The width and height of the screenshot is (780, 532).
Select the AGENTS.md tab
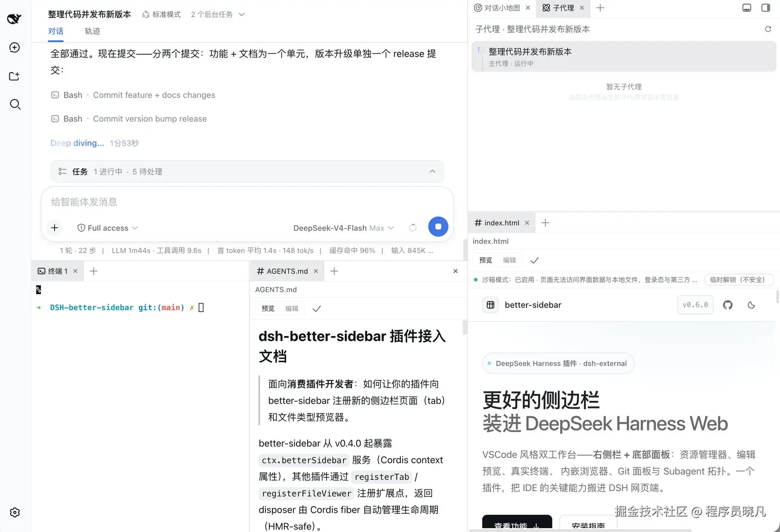[287, 271]
